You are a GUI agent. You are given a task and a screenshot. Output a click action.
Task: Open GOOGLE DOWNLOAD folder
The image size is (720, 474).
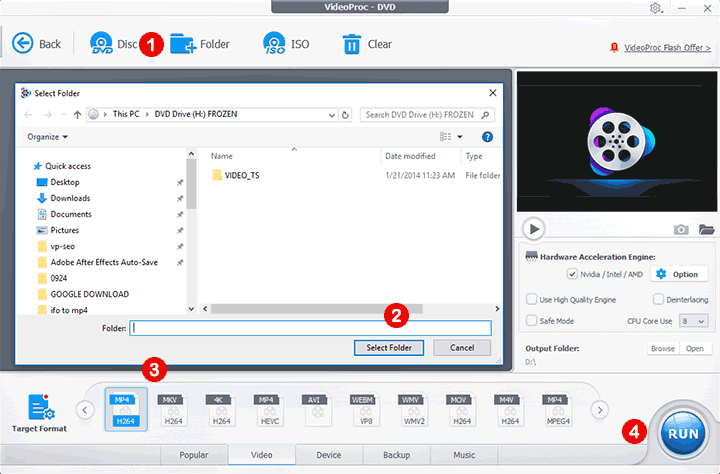pos(90,294)
